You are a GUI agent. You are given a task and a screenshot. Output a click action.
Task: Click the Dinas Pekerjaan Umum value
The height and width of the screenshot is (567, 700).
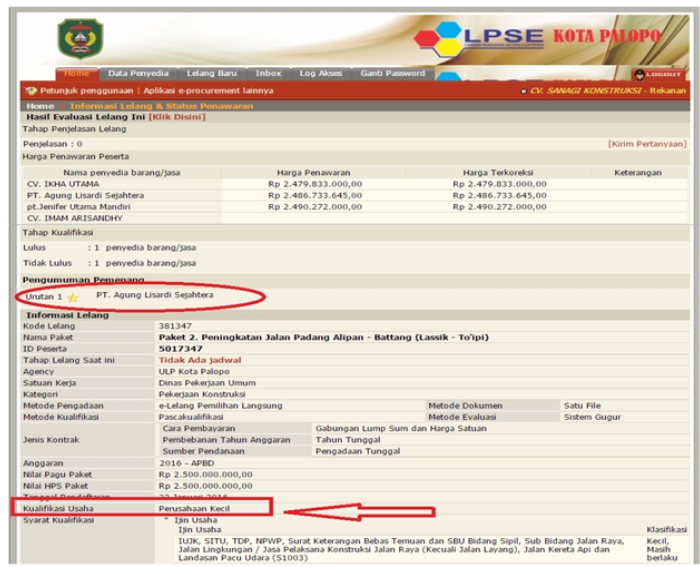click(207, 383)
